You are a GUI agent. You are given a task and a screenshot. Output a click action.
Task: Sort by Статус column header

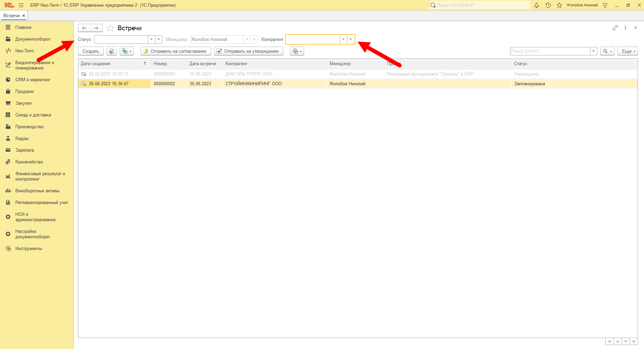click(574, 63)
